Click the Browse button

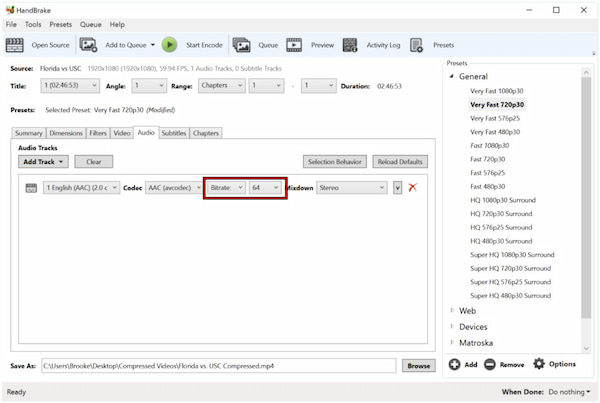click(x=419, y=366)
